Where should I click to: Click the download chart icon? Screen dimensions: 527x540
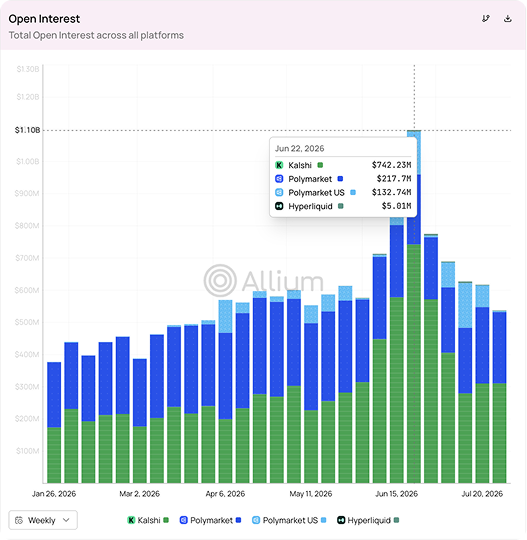point(507,19)
